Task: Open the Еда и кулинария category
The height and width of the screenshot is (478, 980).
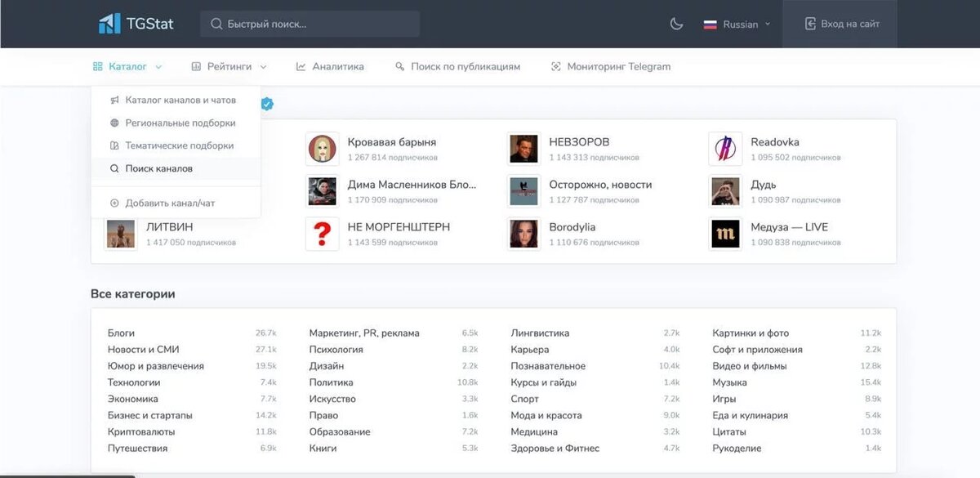Action: (x=750, y=415)
